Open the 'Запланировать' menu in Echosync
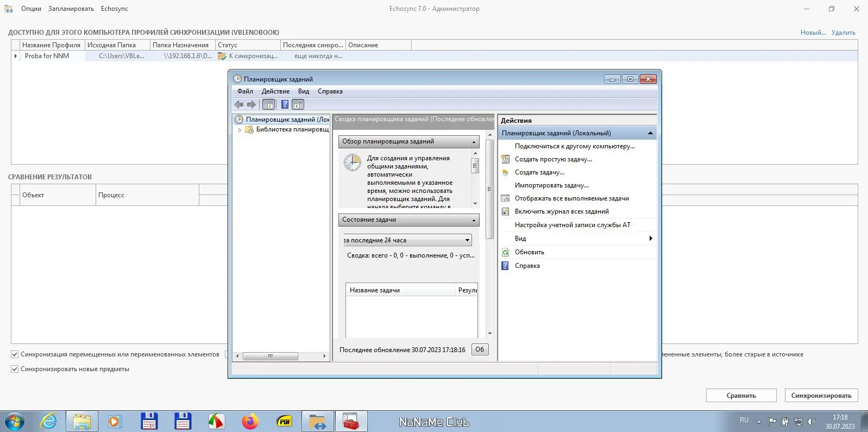 click(71, 9)
